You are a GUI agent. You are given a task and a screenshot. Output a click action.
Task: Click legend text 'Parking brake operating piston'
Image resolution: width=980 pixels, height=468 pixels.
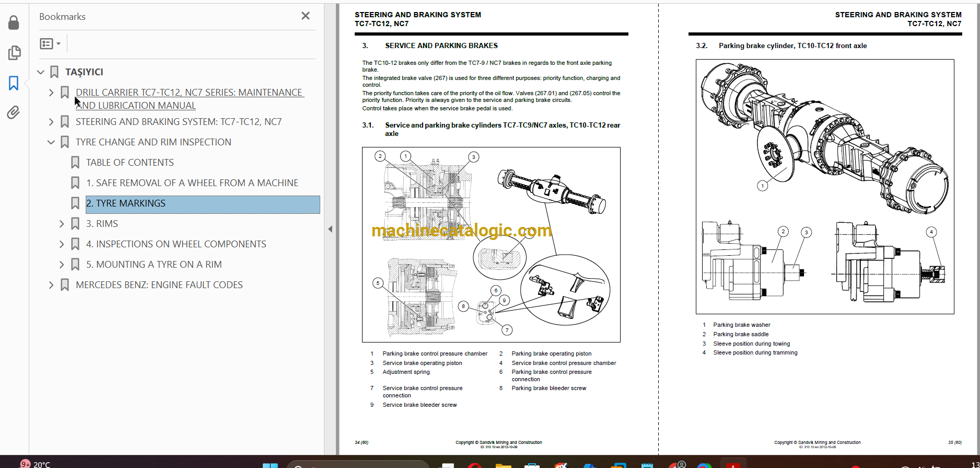[552, 353]
